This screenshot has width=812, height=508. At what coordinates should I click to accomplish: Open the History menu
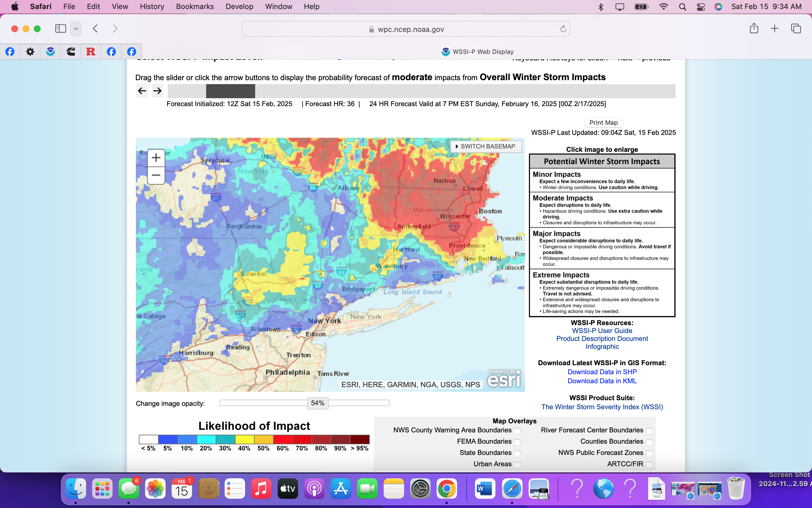coord(152,7)
